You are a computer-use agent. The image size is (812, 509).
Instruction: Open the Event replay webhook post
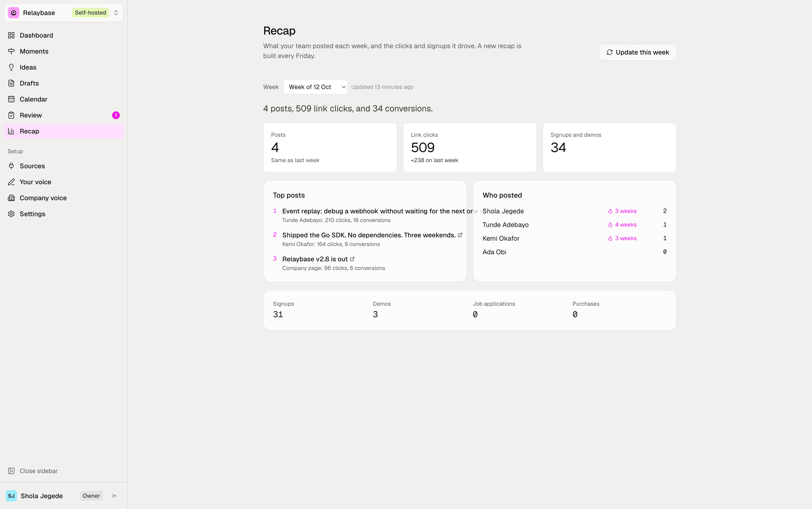380,211
